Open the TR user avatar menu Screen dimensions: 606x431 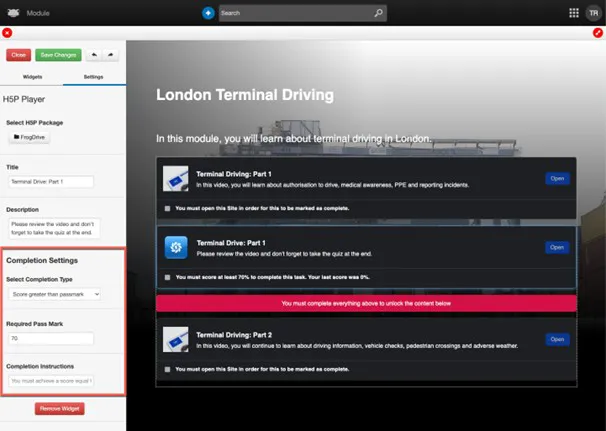593,13
